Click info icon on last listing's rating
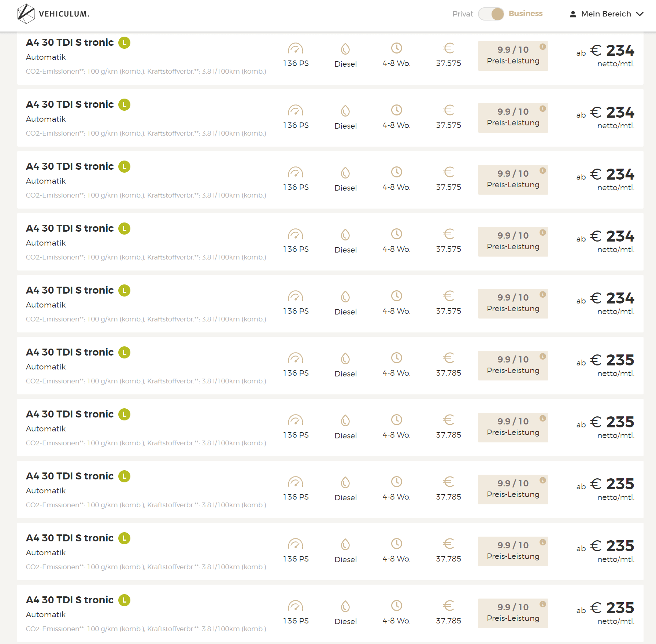Viewport: 656px width, 644px height. tap(542, 604)
